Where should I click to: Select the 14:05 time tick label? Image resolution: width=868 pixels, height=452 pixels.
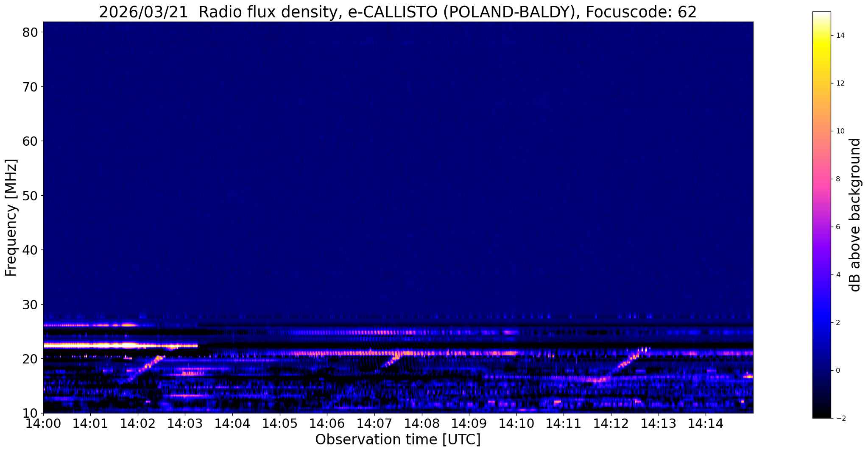click(280, 423)
